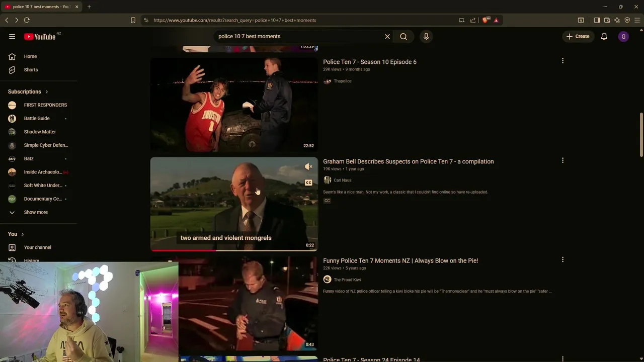Go to YouTube home via the logo

(40, 37)
